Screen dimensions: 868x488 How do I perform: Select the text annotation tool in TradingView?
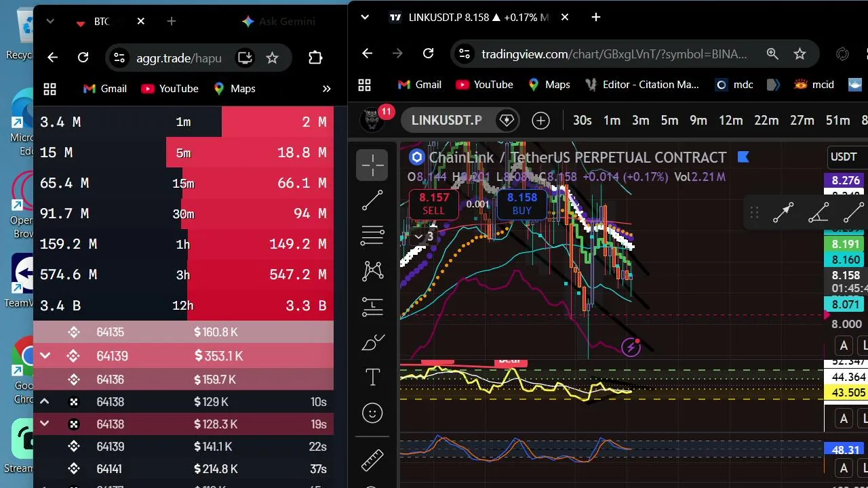pyautogui.click(x=372, y=378)
